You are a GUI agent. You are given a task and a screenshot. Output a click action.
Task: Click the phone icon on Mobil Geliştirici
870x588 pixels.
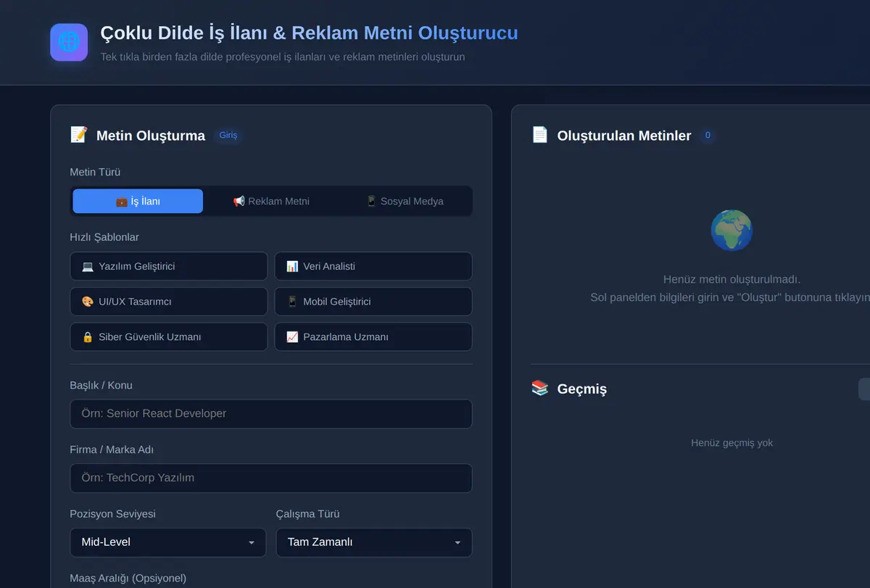point(292,302)
